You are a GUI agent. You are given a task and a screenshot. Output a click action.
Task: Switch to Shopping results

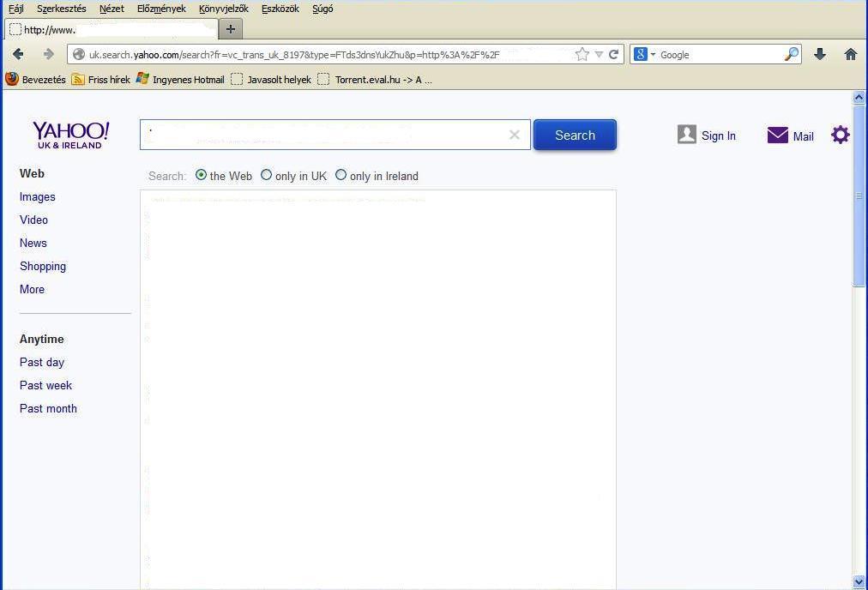[x=43, y=266]
